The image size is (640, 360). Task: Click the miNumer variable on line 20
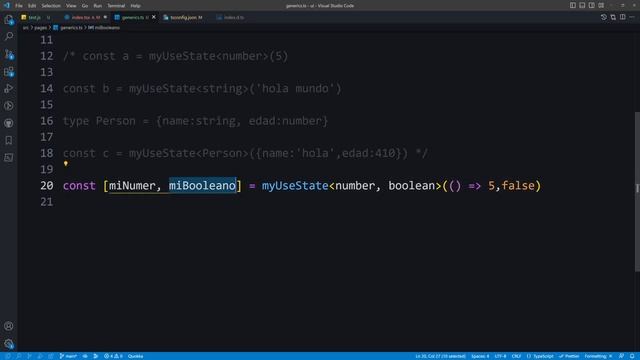tap(132, 186)
